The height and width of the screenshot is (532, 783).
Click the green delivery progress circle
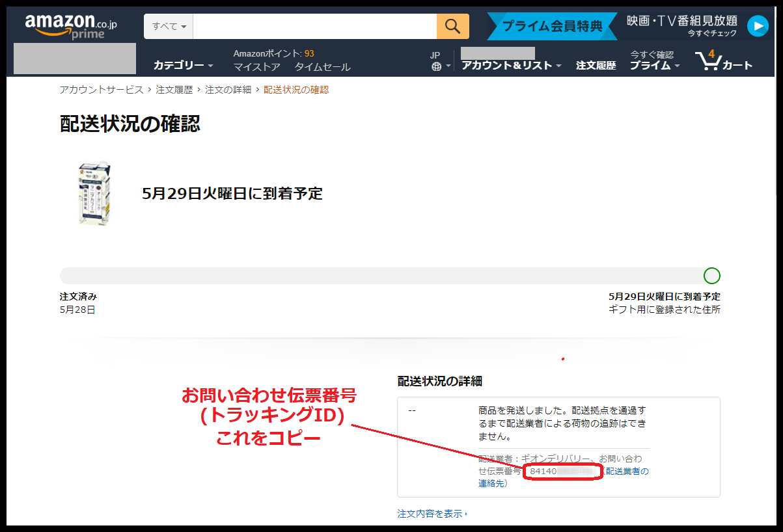pos(712,276)
